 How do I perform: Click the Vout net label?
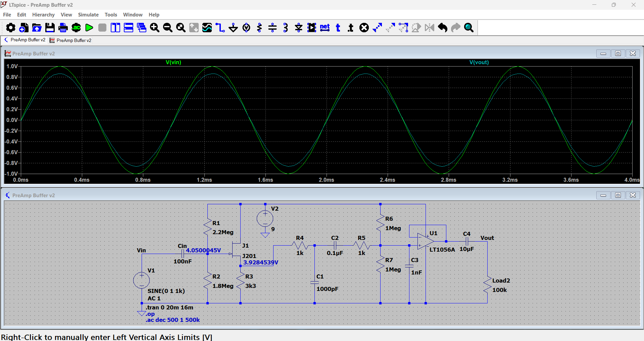[x=487, y=238]
